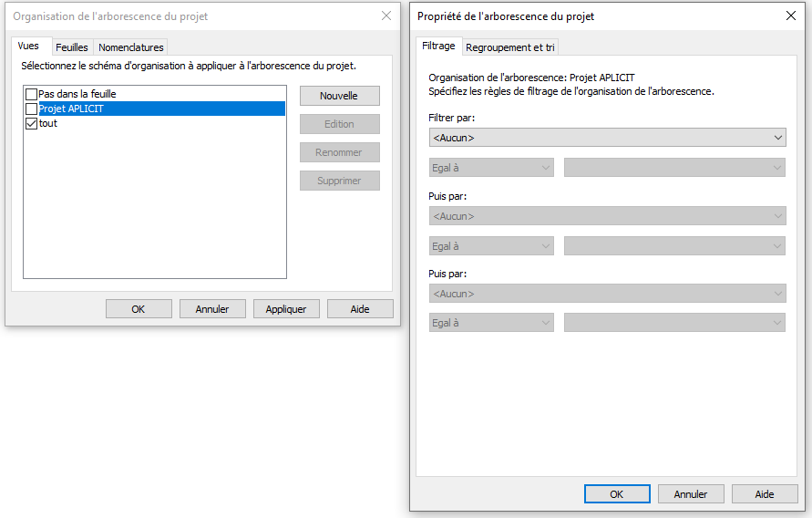The height and width of the screenshot is (518, 812).
Task: Cancel the Propriété dialog with Annuler
Action: (x=691, y=494)
